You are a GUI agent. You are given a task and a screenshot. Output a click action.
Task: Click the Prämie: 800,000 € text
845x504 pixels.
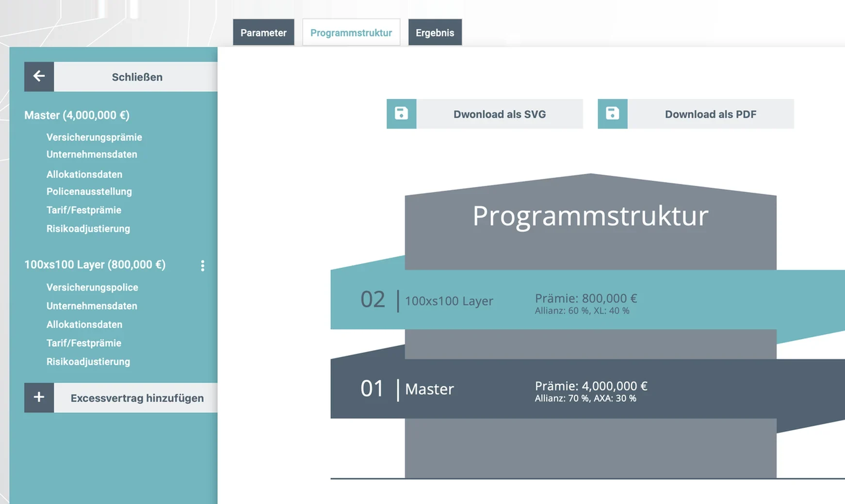coord(586,298)
